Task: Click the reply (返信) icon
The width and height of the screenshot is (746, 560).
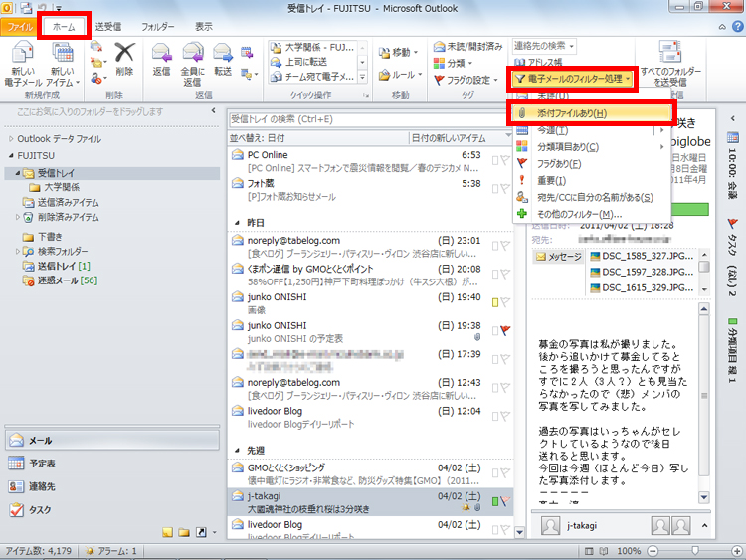Action: coord(161,53)
